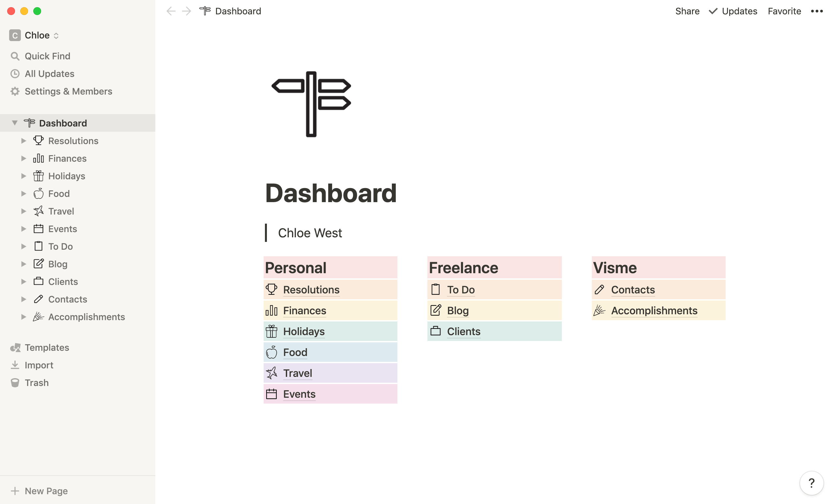832x504 pixels.
Task: Open the Contacts link under Visme
Action: coord(633,289)
